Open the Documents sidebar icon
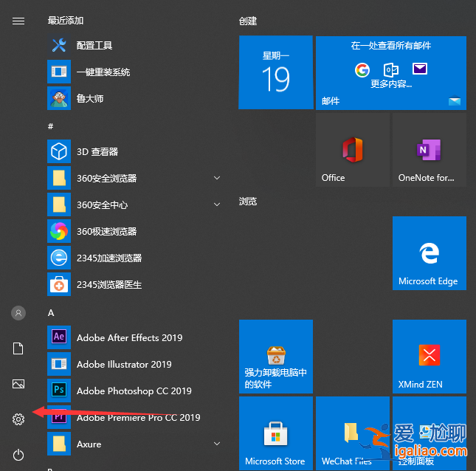The height and width of the screenshot is (471, 476). point(18,348)
